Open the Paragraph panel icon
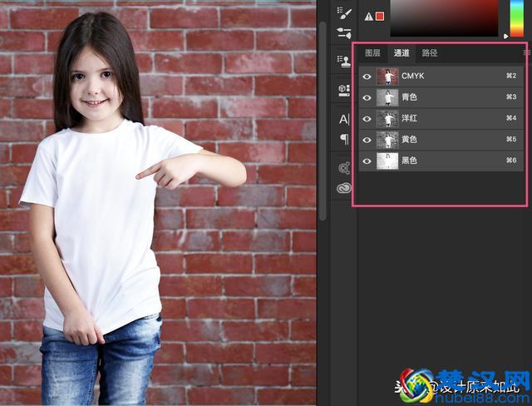The height and width of the screenshot is (406, 532). (344, 139)
